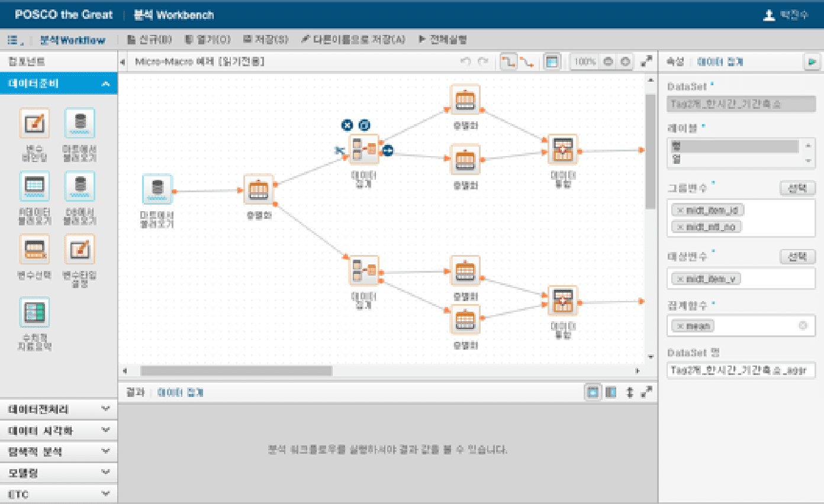The width and height of the screenshot is (824, 504).
Task: Select the node fed by the 마트에서 불러오기 node
Action: [259, 190]
